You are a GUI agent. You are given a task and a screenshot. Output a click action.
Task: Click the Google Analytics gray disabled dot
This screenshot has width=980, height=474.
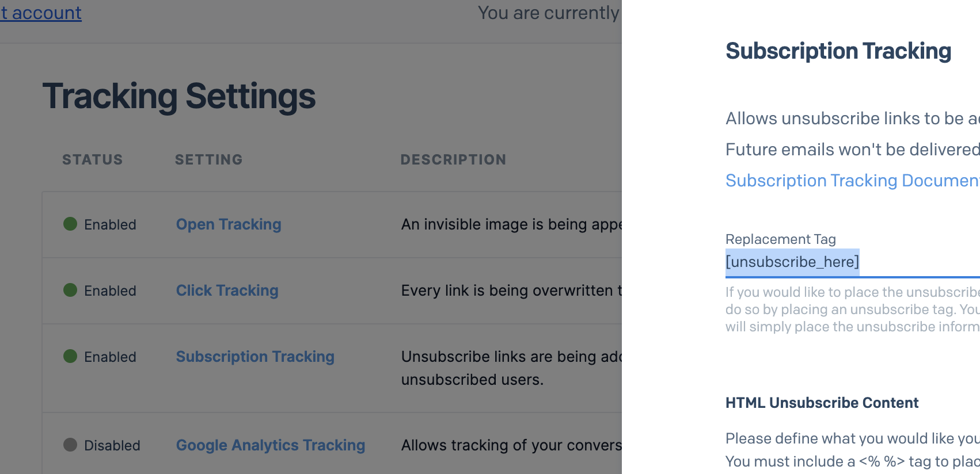tap(70, 445)
